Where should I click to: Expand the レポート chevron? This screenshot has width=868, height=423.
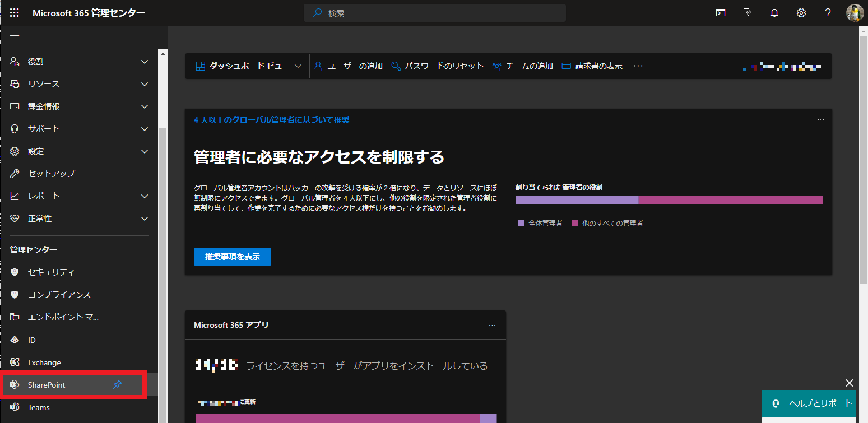click(x=145, y=196)
